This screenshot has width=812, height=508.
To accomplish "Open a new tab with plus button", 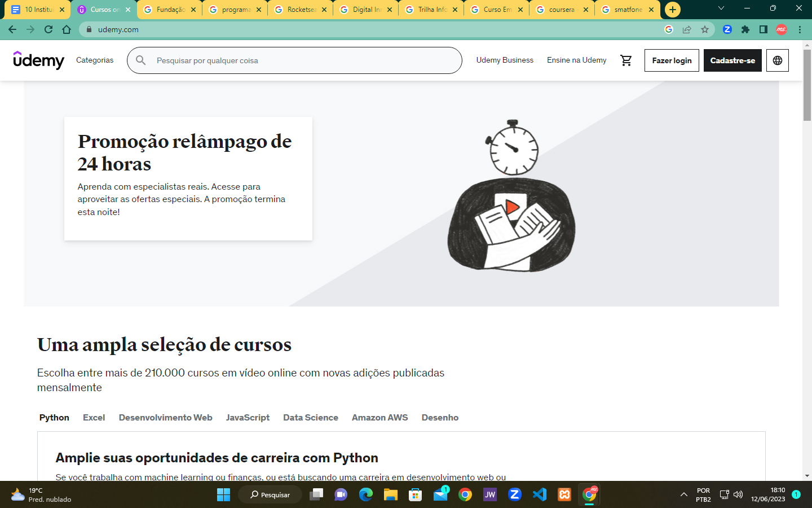I will (673, 10).
